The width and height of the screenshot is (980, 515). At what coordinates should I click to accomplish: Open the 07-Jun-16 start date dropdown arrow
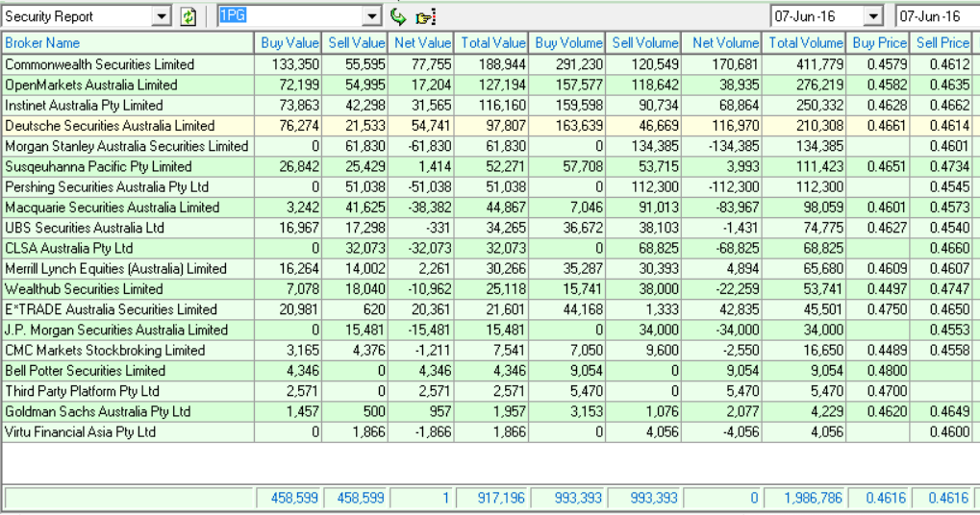coord(873,17)
